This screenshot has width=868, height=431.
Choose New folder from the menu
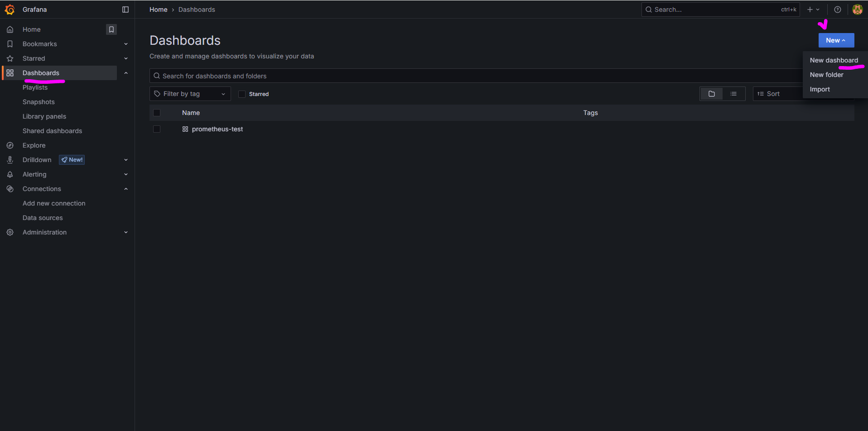[827, 75]
